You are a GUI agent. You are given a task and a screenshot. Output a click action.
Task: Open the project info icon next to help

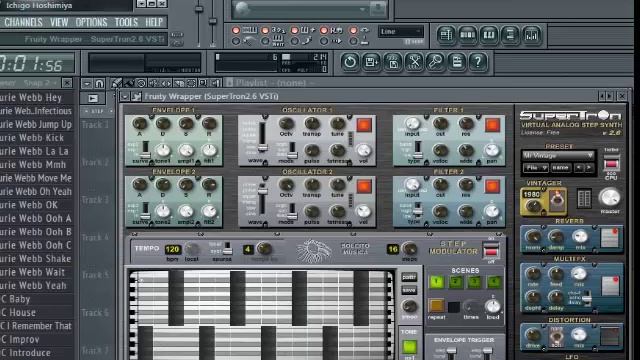[x=457, y=62]
